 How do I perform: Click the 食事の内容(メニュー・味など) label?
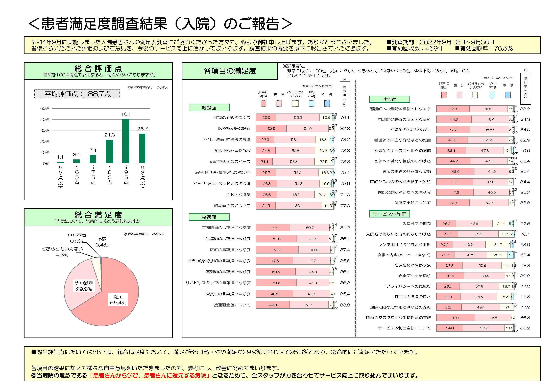404,255
